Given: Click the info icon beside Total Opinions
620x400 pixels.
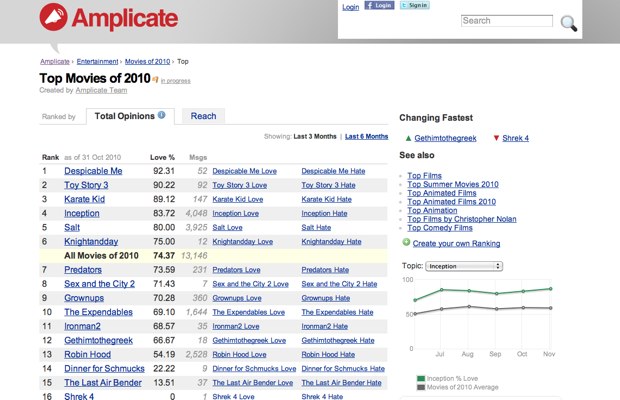Looking at the screenshot, I should [x=162, y=115].
